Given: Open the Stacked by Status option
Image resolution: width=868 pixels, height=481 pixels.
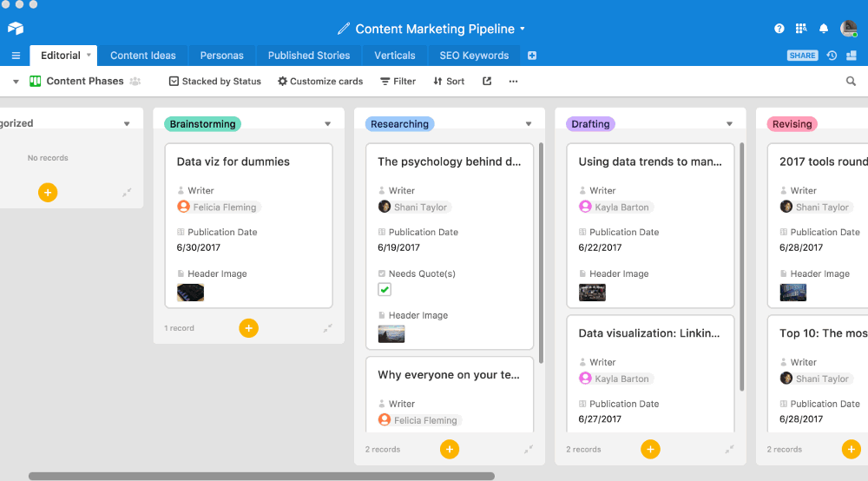Looking at the screenshot, I should coord(214,82).
